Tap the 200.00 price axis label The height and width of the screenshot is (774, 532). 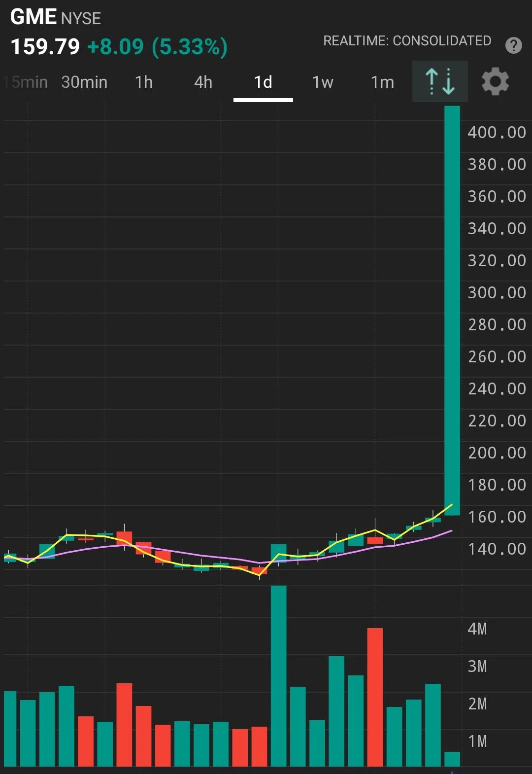[x=497, y=453]
